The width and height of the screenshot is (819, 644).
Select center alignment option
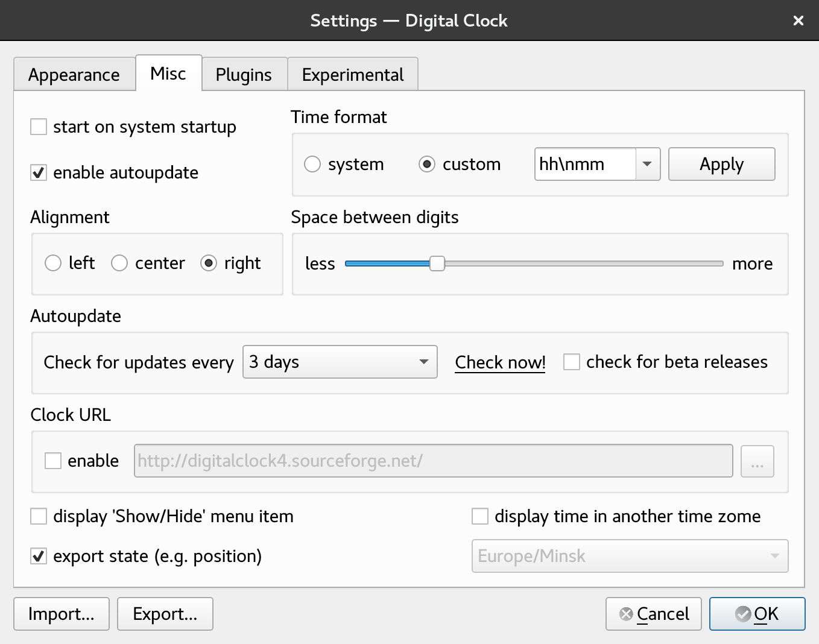click(x=119, y=264)
